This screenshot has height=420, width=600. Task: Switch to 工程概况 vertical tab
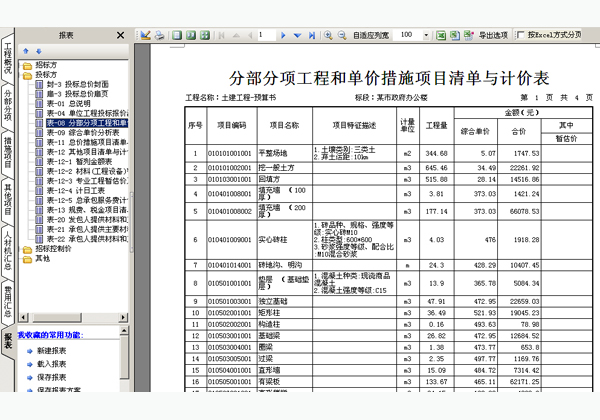[8, 58]
